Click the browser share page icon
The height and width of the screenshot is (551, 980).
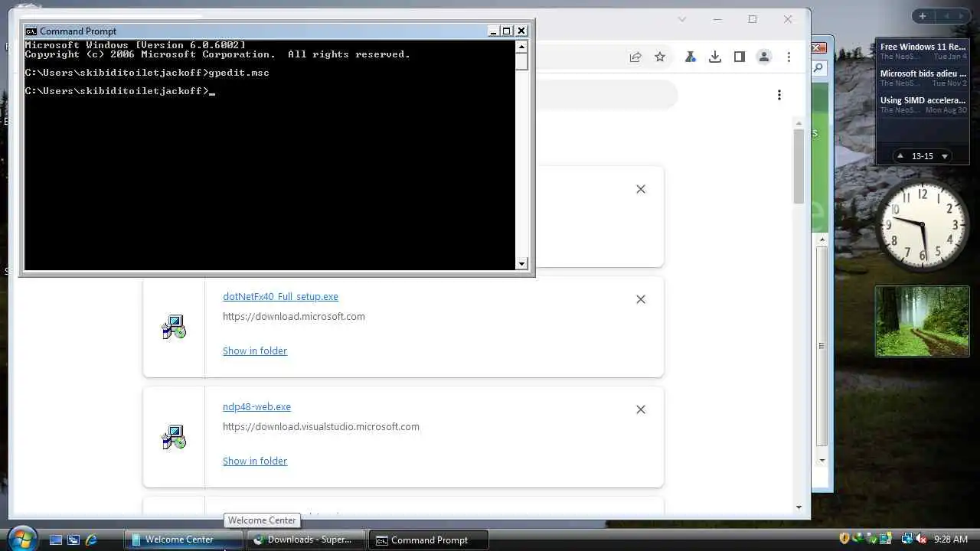pyautogui.click(x=635, y=57)
